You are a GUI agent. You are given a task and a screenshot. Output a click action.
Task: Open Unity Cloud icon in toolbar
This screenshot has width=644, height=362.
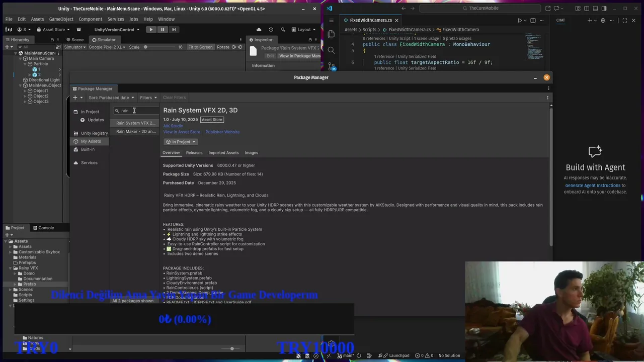coord(259,30)
